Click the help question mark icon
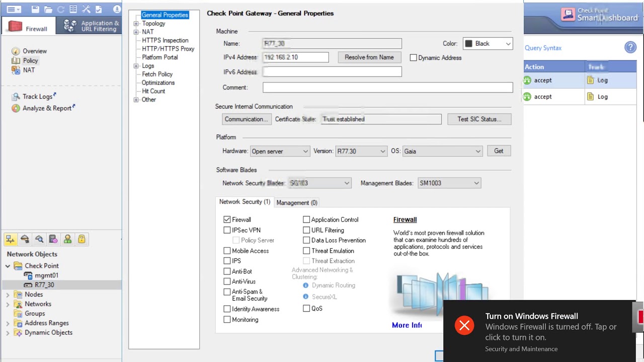This screenshot has width=644, height=362. coord(630,48)
